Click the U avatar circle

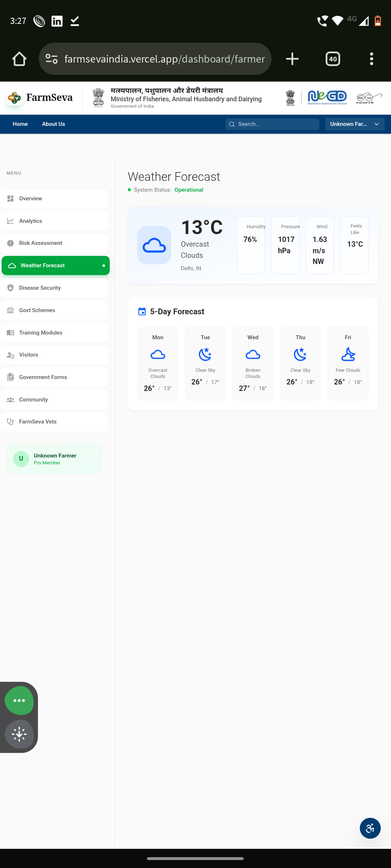[x=21, y=459]
